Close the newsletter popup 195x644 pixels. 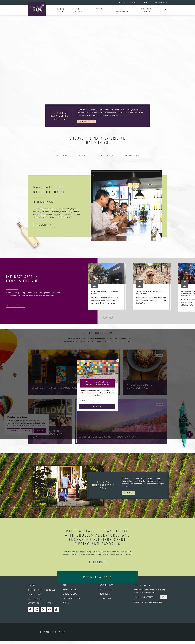[118, 360]
